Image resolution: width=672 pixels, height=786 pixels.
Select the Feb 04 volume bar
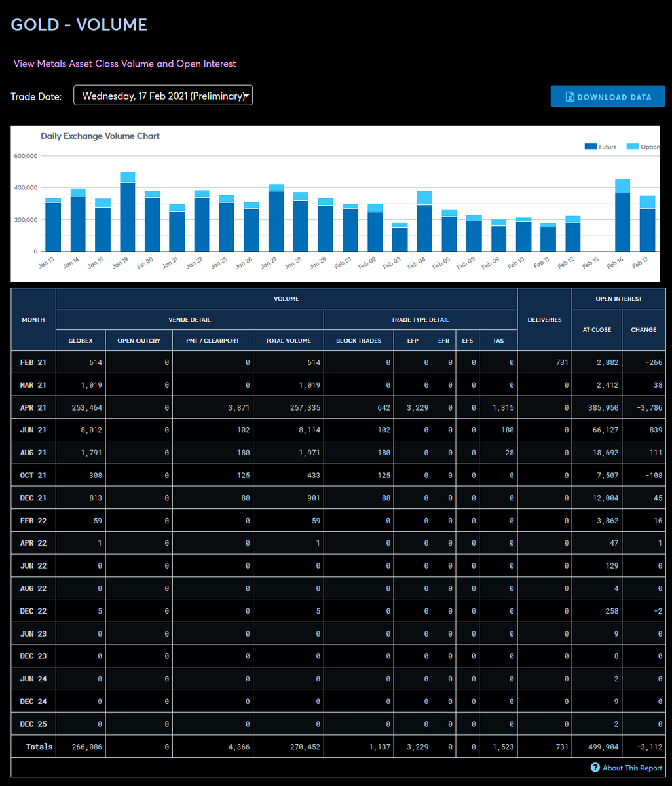coord(424,221)
